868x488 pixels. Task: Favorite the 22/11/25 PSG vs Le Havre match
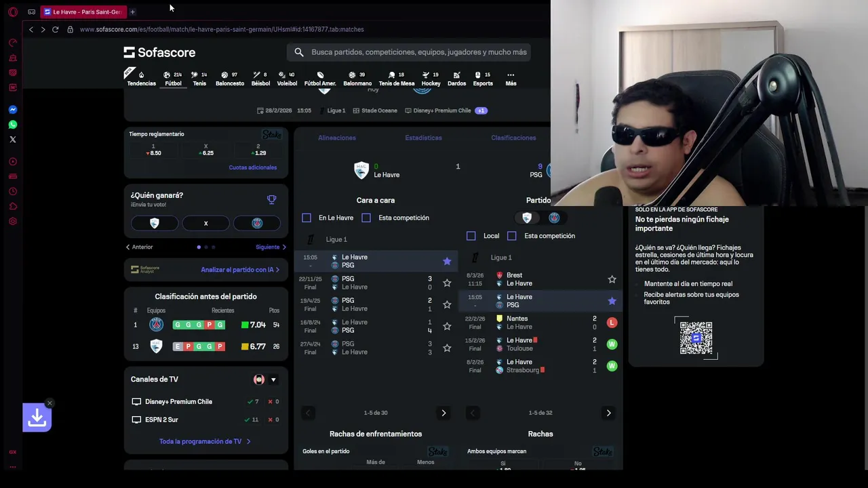[x=447, y=283]
